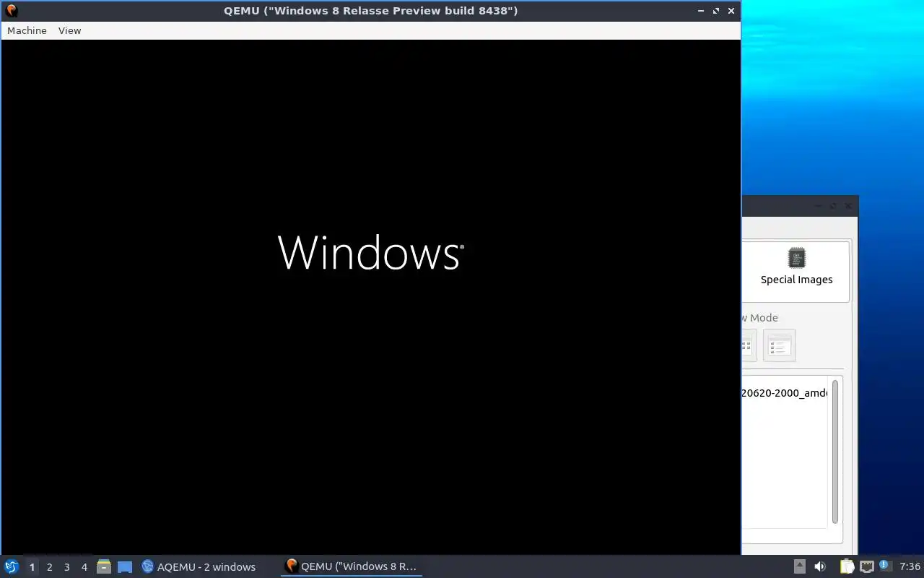Open the View menu in QEMU

click(x=69, y=30)
